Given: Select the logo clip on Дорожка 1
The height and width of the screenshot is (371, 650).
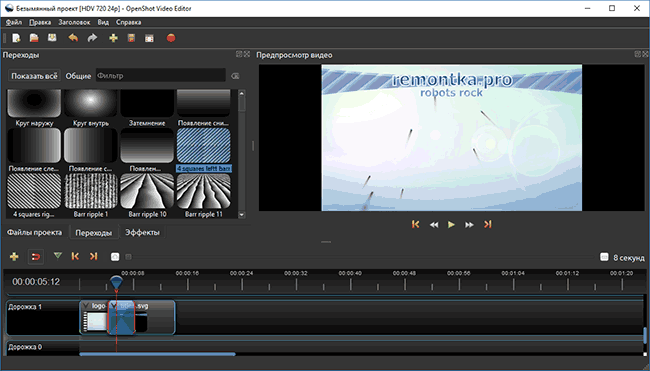Looking at the screenshot, I should click(94, 318).
